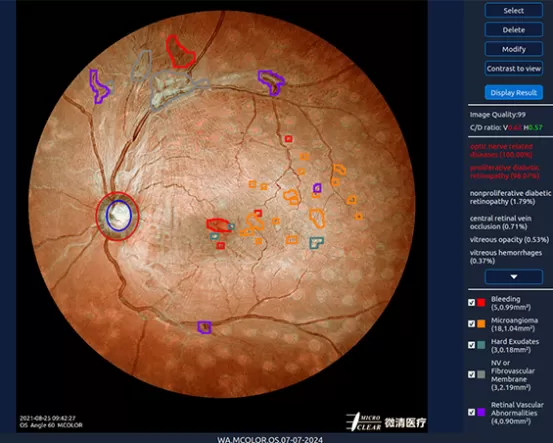Screen dimensions: 553x443
Task: Click the Retinal Vascular Abnormalities label
Action: point(517,413)
